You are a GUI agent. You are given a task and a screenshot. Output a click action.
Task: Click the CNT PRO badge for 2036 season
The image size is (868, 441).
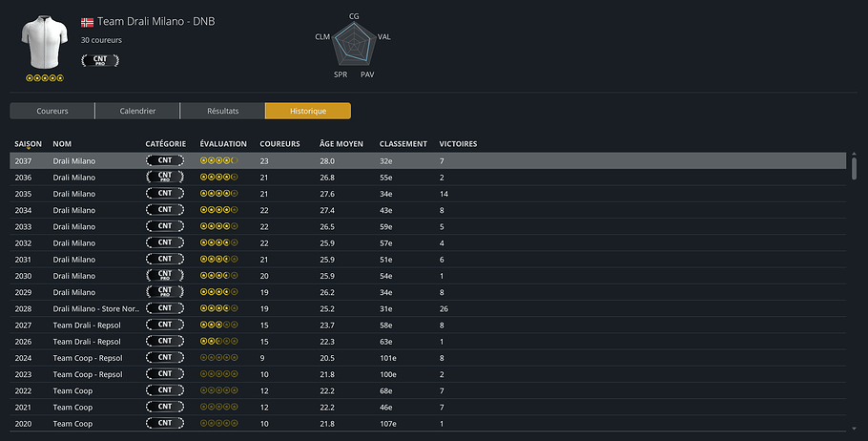click(165, 177)
